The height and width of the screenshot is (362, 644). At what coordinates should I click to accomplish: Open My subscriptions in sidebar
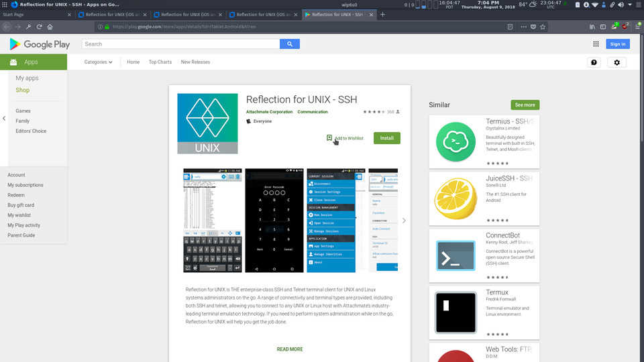pos(25,185)
